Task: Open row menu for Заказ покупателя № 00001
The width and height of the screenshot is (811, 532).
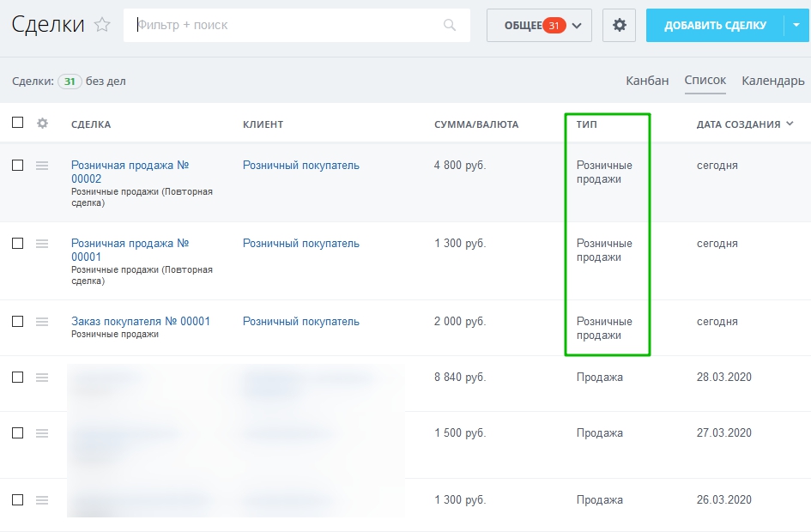Action: 42,322
